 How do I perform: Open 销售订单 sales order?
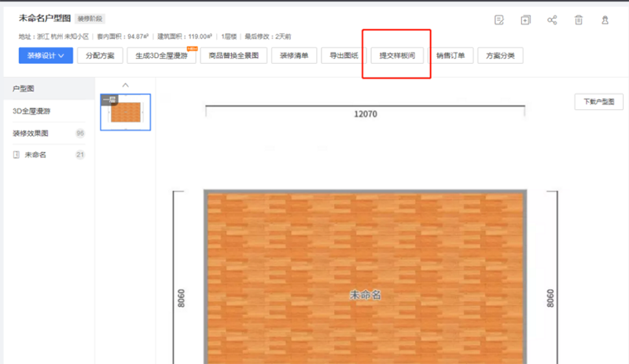(450, 55)
